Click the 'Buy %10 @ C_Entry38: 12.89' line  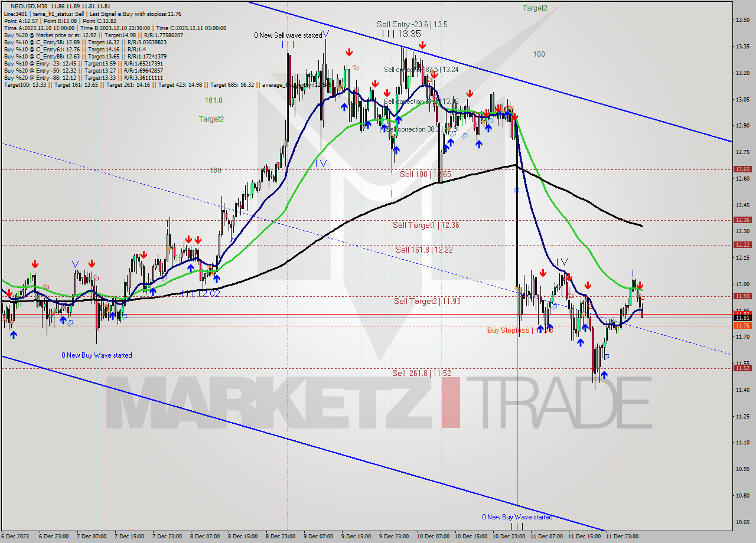85,42
